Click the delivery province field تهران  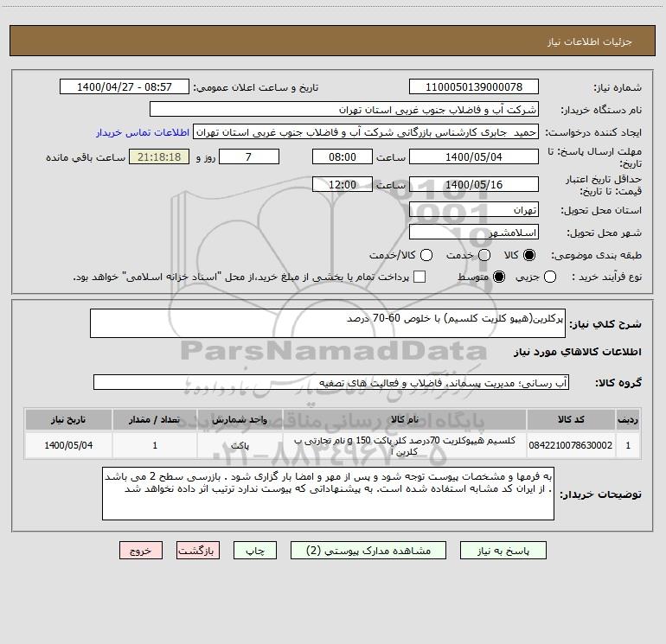(x=474, y=210)
